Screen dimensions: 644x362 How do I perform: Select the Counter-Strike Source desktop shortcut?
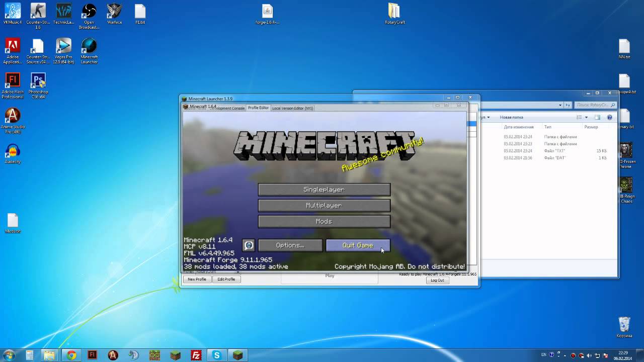click(x=38, y=51)
